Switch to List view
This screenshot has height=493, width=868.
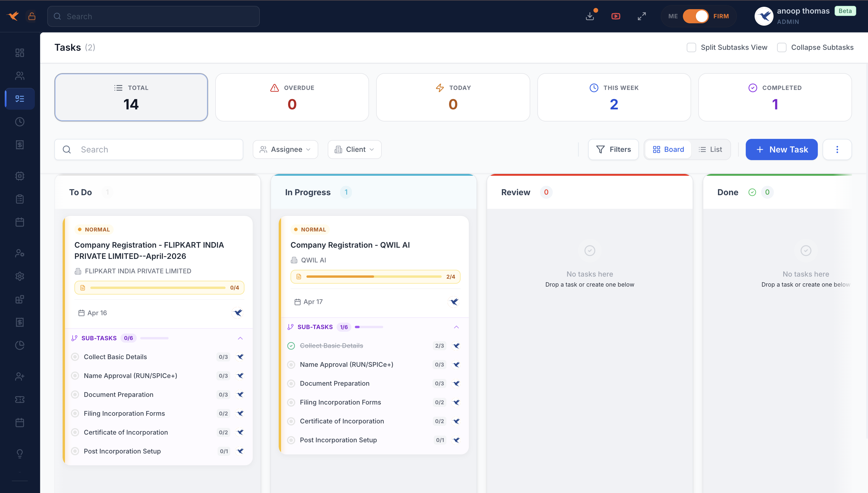tap(711, 149)
